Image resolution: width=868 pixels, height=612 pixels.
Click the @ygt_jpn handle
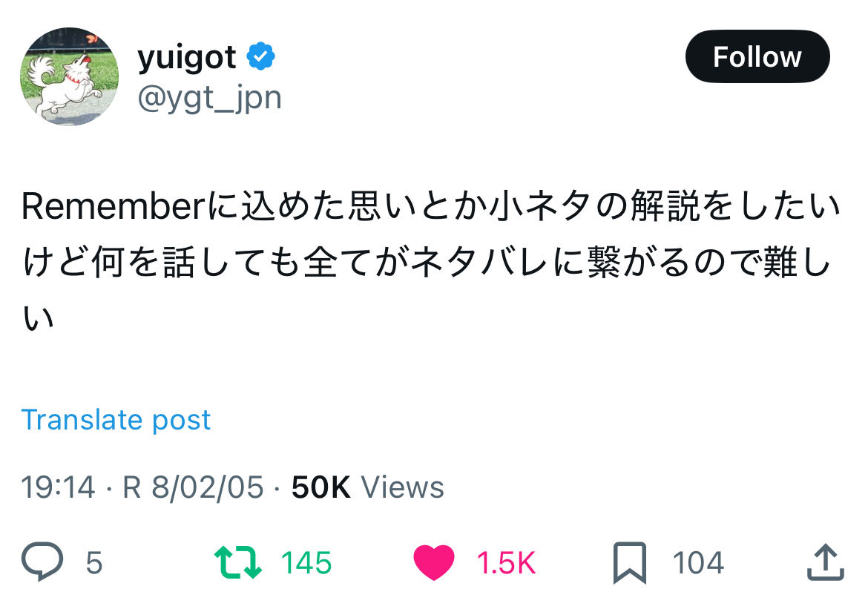(x=210, y=97)
